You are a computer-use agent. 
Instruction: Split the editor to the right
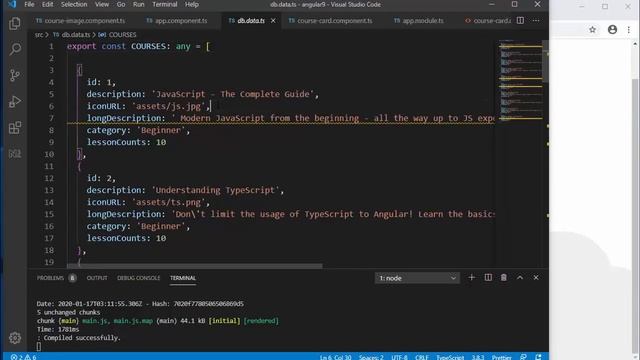pyautogui.click(x=520, y=20)
